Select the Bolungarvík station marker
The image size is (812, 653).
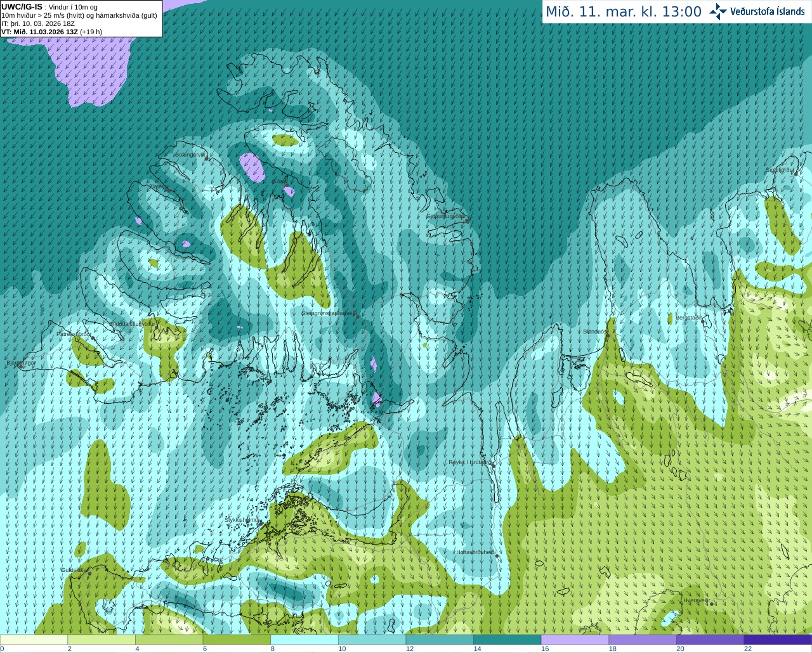coord(207,158)
